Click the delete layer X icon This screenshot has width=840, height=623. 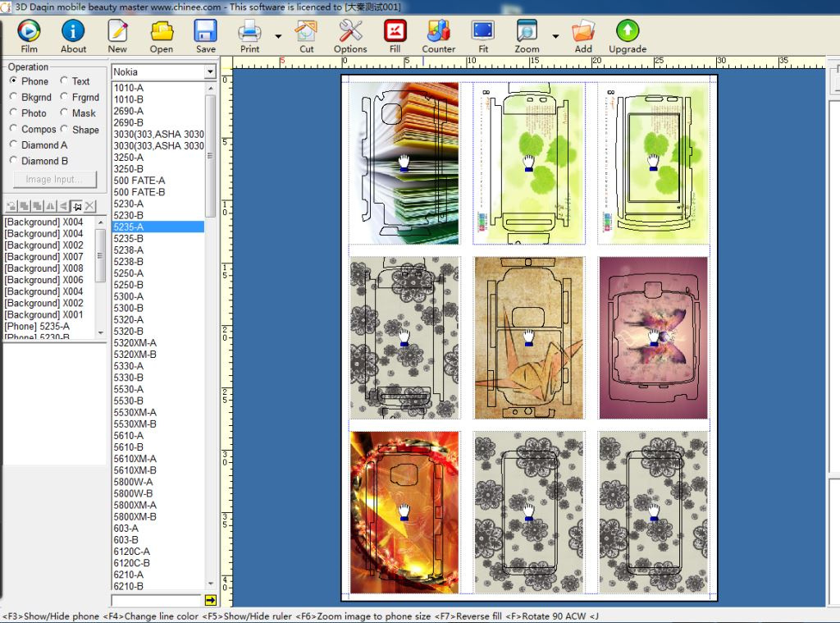click(x=90, y=206)
